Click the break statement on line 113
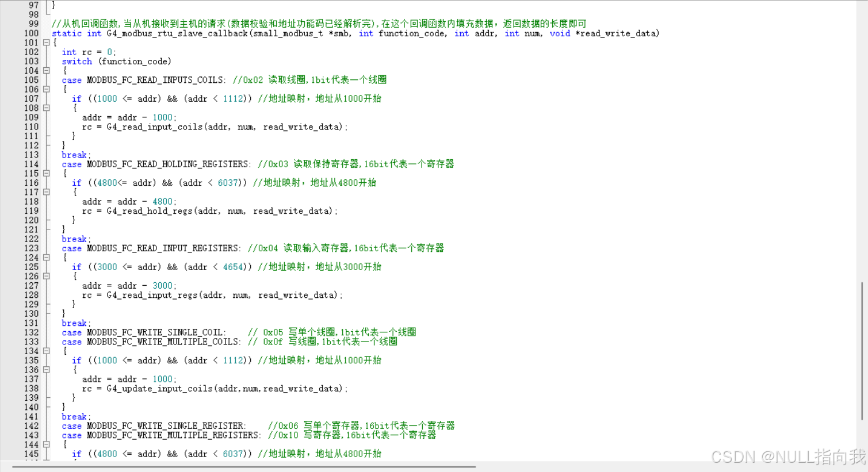The image size is (868, 472). [x=76, y=155]
